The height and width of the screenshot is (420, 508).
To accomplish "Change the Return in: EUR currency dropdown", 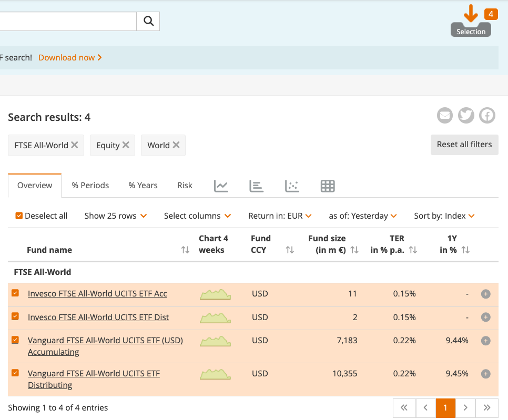I will click(x=280, y=216).
